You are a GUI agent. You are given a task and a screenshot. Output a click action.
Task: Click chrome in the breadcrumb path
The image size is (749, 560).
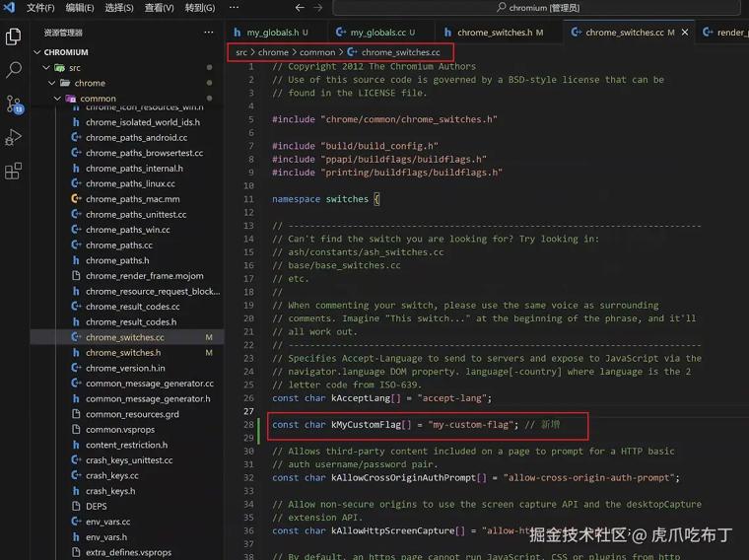(x=273, y=52)
